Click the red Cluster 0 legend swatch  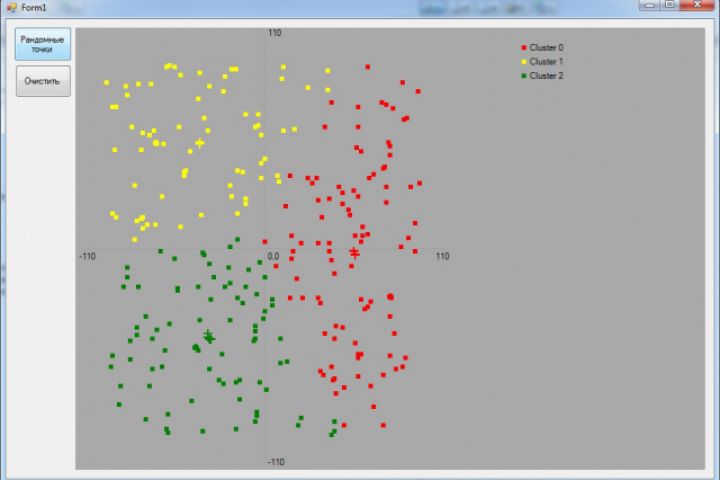coord(524,48)
